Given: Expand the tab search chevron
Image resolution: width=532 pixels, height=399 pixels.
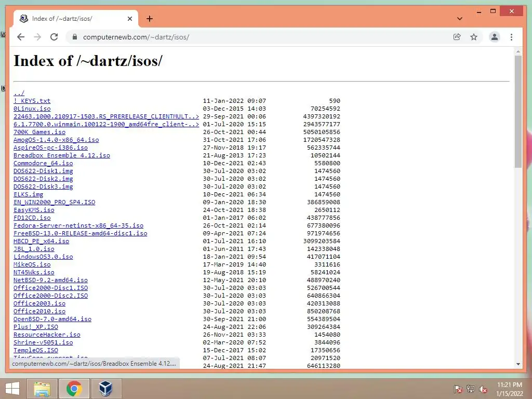Looking at the screenshot, I should [460, 19].
